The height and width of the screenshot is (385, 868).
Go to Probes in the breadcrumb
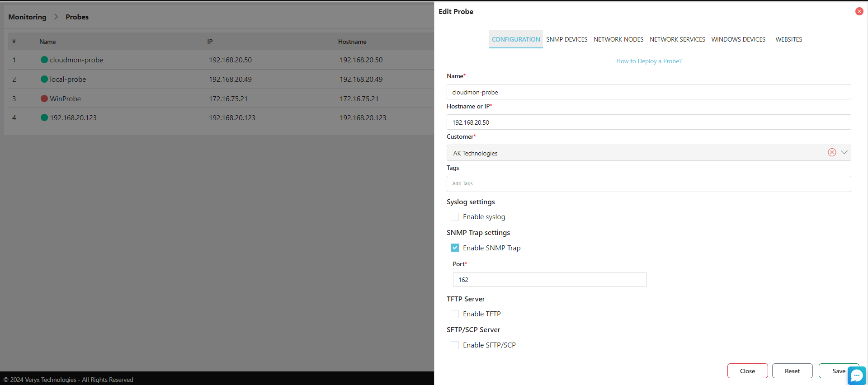coord(77,17)
